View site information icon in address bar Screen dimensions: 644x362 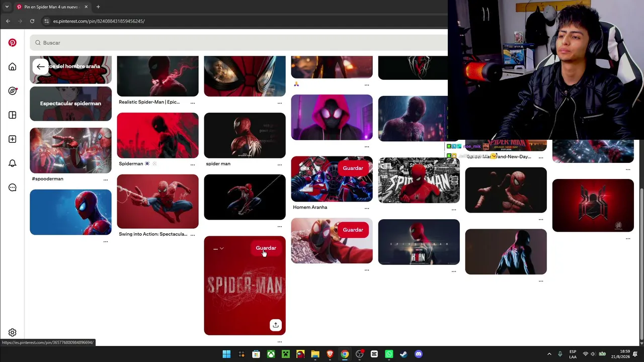46,21
